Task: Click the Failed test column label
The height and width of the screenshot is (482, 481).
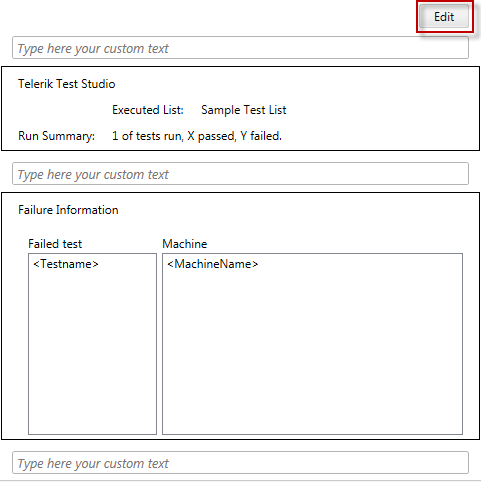Action: 55,244
